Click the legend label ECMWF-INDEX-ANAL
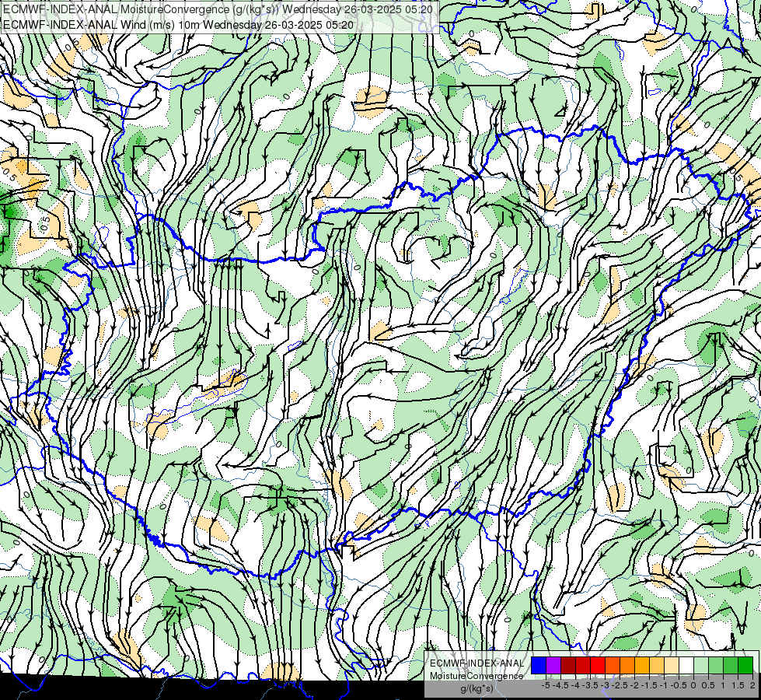761x700 pixels. coord(476,663)
